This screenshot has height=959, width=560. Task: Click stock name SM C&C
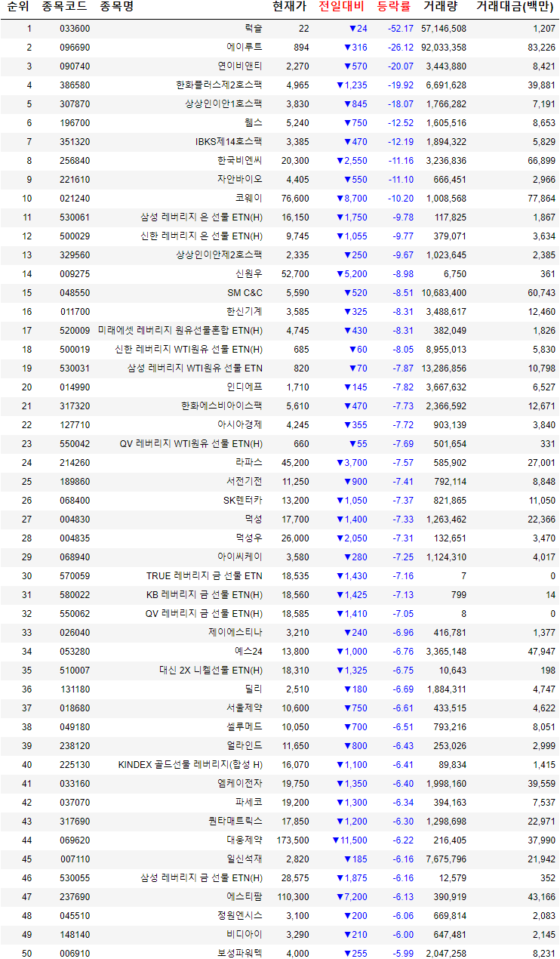(245, 293)
